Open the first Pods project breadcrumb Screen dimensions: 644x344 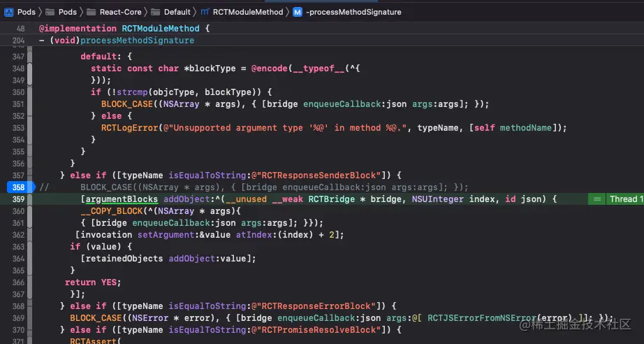point(26,12)
